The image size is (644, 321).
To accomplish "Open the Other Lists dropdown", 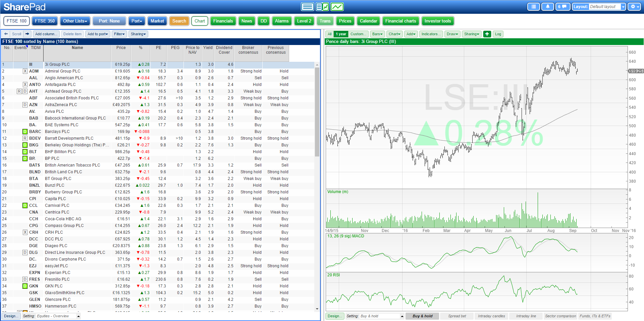I will pos(75,21).
